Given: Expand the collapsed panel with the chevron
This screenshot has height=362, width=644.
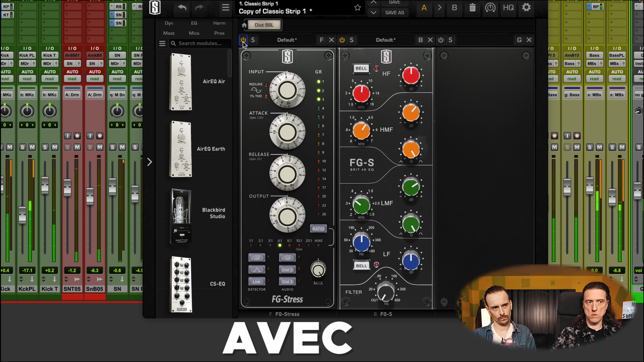Looking at the screenshot, I should (x=149, y=162).
